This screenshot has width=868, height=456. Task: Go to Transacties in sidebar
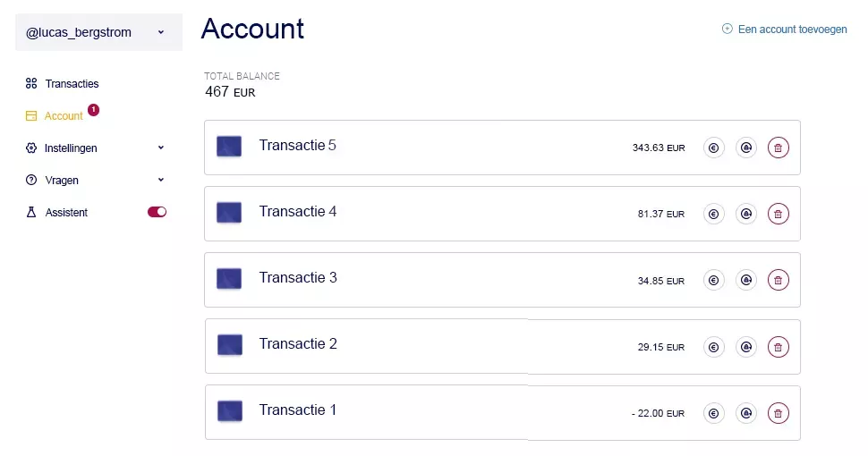[72, 83]
